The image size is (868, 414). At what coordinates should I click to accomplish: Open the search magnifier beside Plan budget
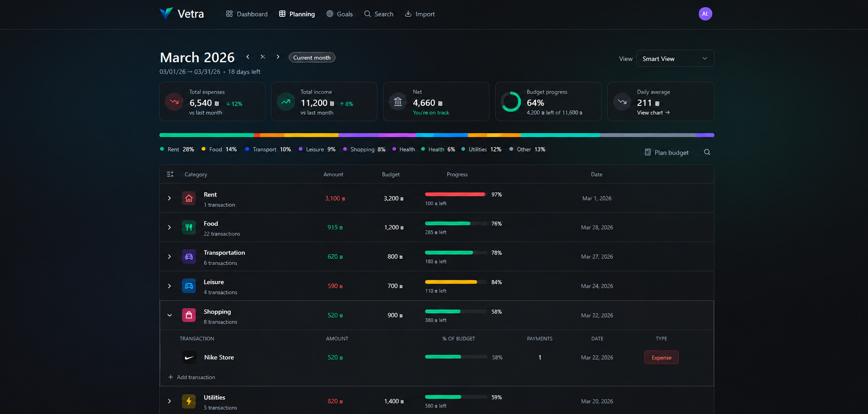(707, 152)
